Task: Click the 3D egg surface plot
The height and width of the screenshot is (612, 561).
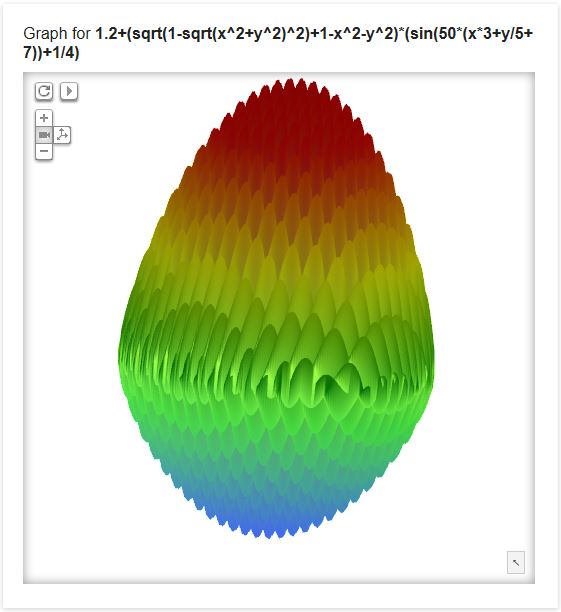Action: point(276,308)
